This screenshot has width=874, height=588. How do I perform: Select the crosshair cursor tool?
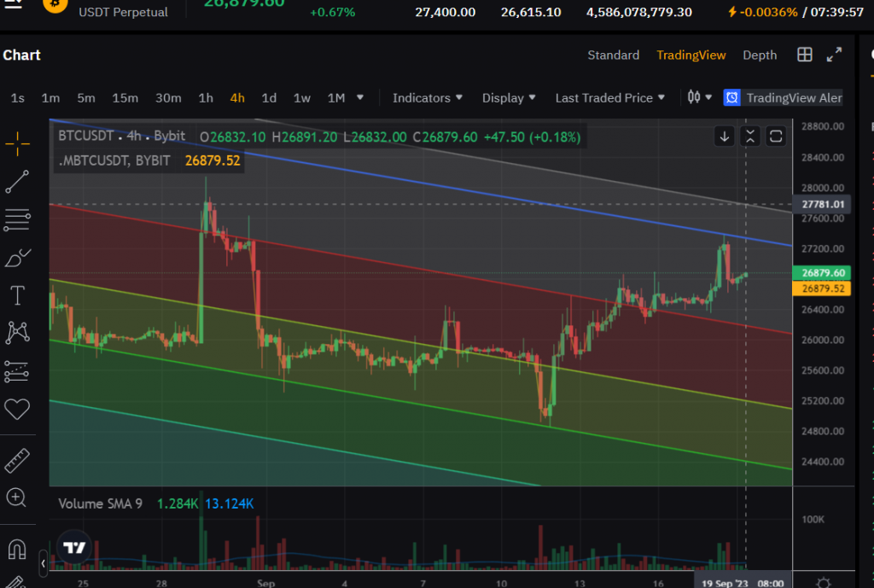[x=17, y=143]
